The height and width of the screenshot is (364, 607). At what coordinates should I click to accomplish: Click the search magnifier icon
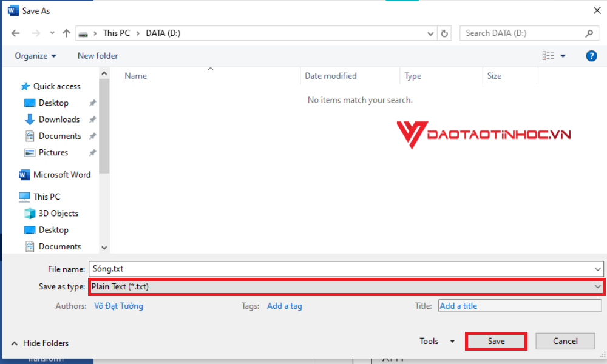pyautogui.click(x=589, y=33)
